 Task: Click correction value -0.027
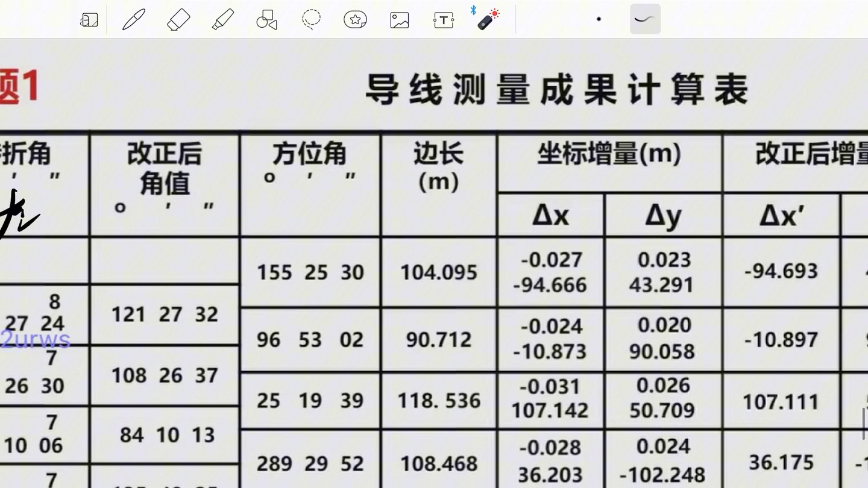[551, 260]
